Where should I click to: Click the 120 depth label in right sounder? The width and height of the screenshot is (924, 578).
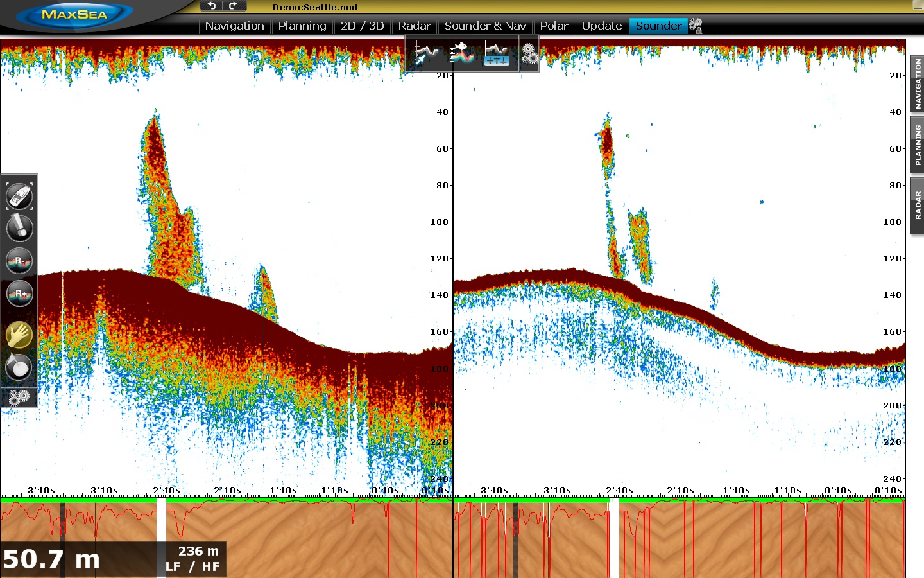point(893,259)
